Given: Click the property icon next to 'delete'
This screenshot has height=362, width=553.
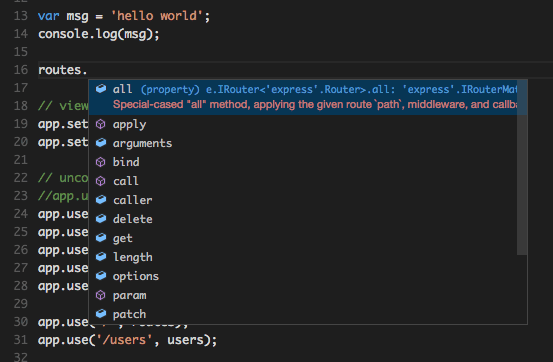Looking at the screenshot, I should [x=101, y=219].
